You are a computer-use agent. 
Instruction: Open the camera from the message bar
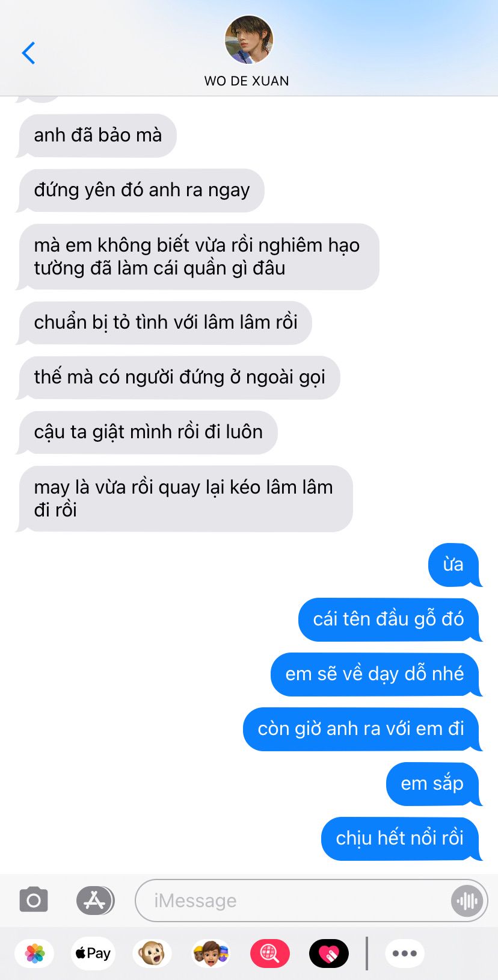pyautogui.click(x=34, y=900)
